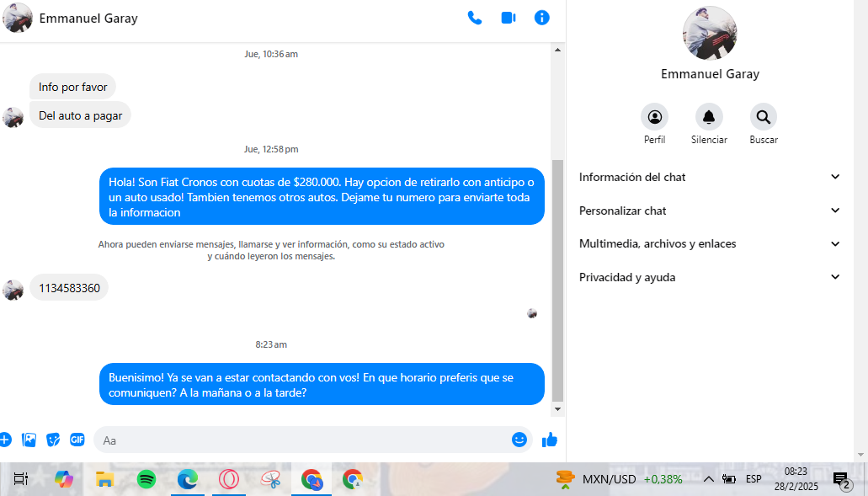Expand Personalizar chat section

pos(709,211)
